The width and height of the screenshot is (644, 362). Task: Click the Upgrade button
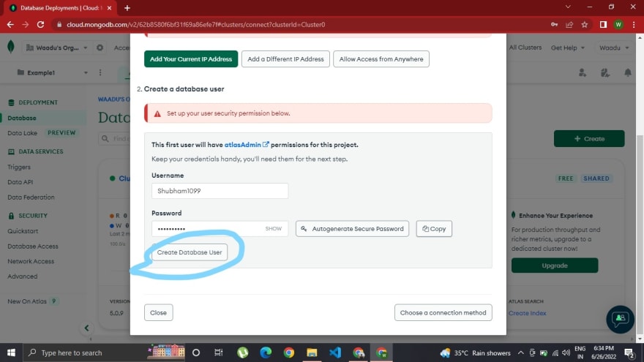tap(555, 265)
